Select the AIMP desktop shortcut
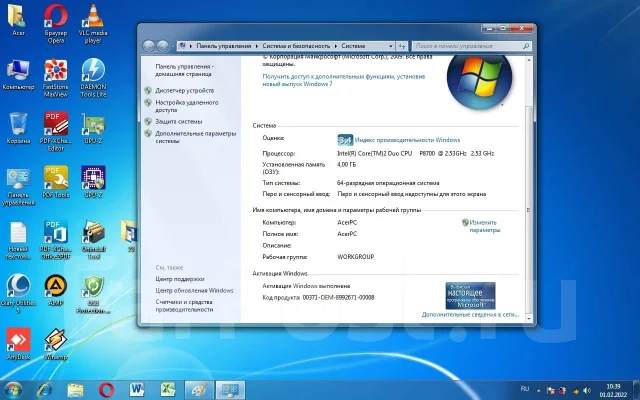 coord(56,290)
